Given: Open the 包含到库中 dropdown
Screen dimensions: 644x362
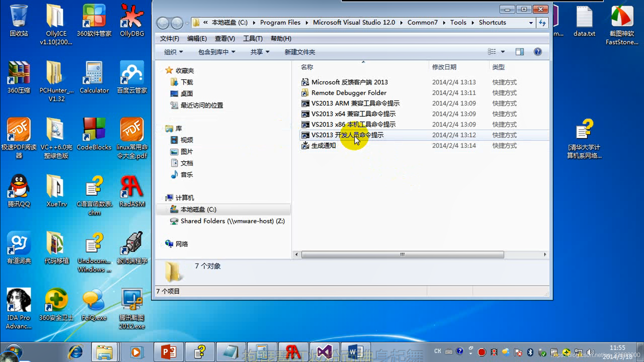Looking at the screenshot, I should coord(216,52).
